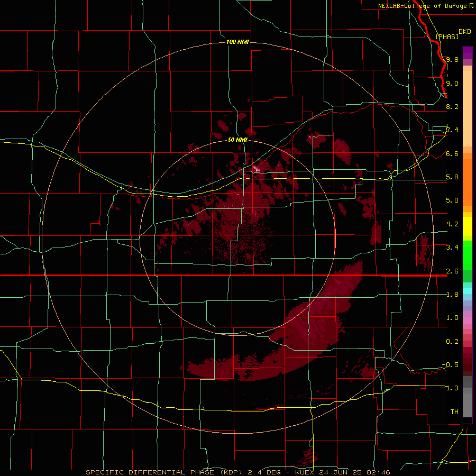
Task: Click the KUEX station identifier
Action: (305, 472)
